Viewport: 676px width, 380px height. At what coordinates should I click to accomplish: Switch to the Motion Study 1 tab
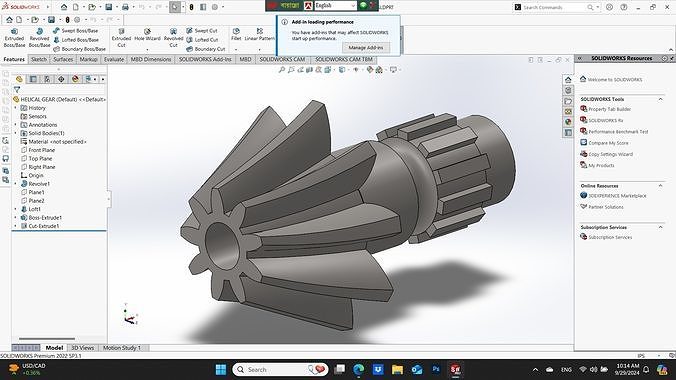[122, 348]
